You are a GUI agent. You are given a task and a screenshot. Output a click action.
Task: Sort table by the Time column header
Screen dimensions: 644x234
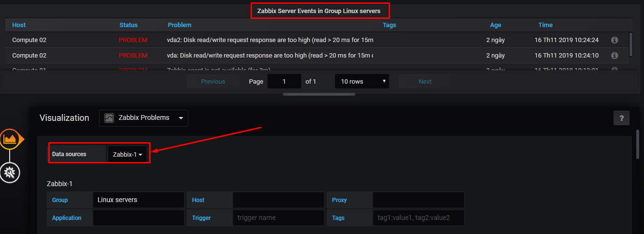tap(546, 25)
